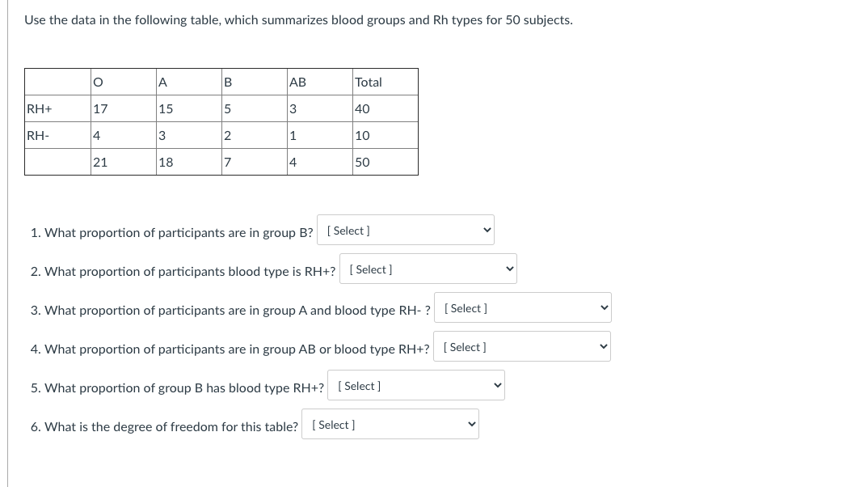Screen dimensions: 868x487
Task: Click the AB column header cell
Action: (x=318, y=83)
